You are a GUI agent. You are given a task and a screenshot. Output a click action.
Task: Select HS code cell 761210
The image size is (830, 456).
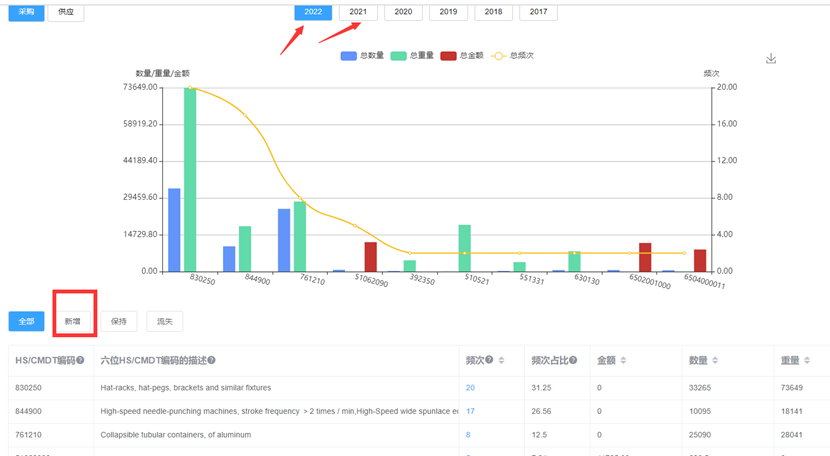(x=29, y=435)
